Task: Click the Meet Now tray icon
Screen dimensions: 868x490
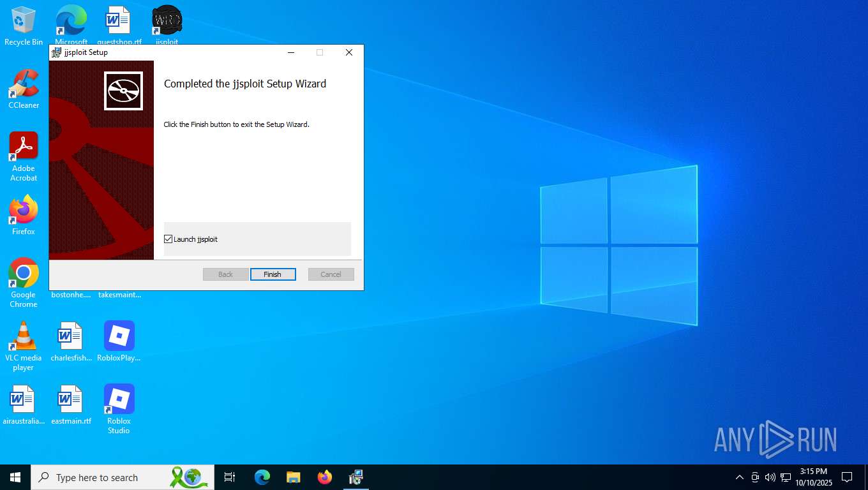Action: (755, 477)
